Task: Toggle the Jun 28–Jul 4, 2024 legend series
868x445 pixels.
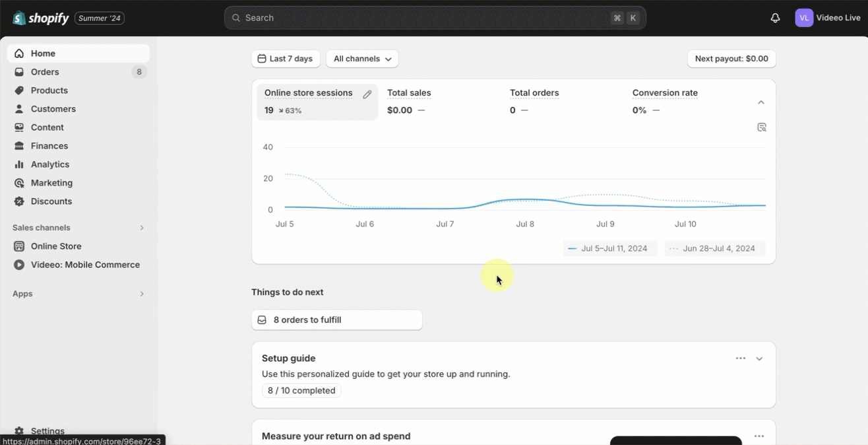Action: point(714,249)
